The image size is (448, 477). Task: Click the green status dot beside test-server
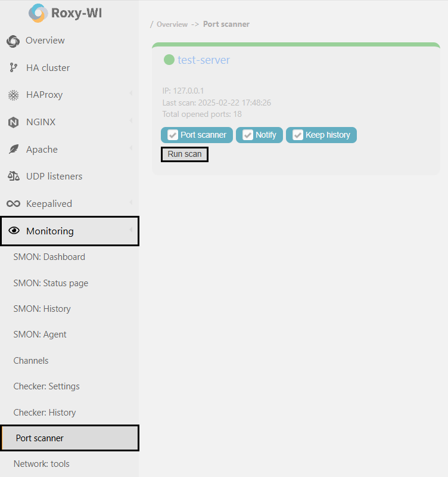(x=169, y=59)
